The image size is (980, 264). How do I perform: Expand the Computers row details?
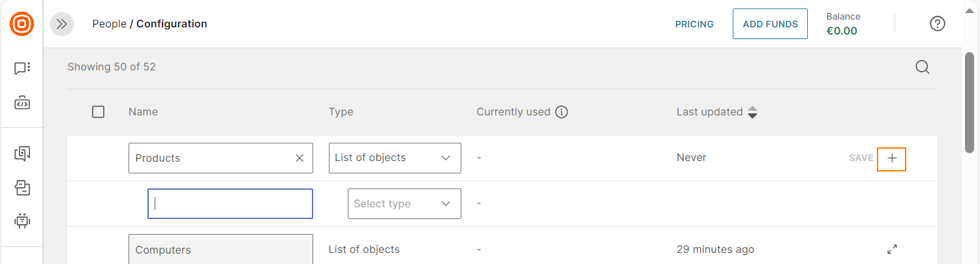pyautogui.click(x=892, y=249)
